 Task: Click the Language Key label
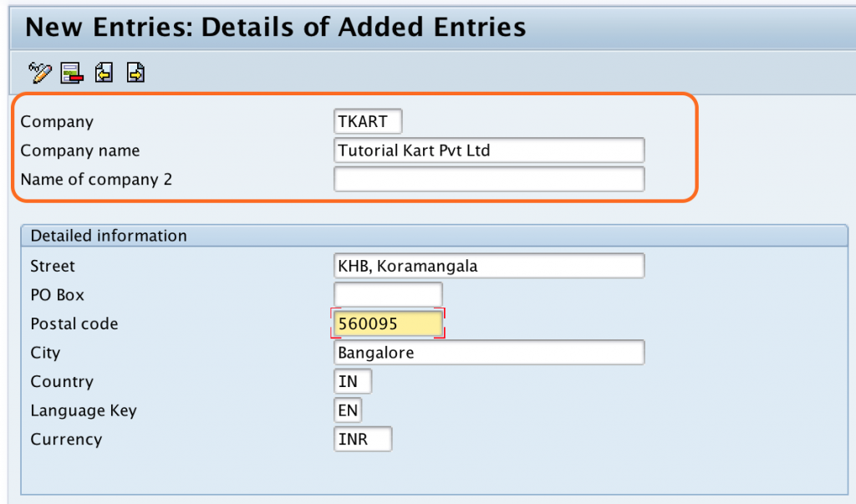(84, 410)
